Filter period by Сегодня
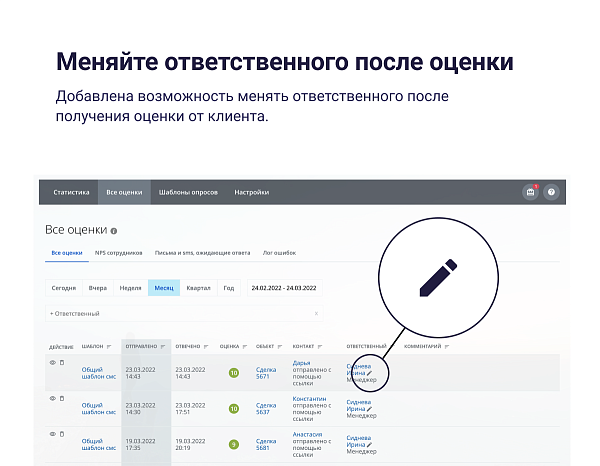This screenshot has height=466, width=600. pyautogui.click(x=64, y=288)
